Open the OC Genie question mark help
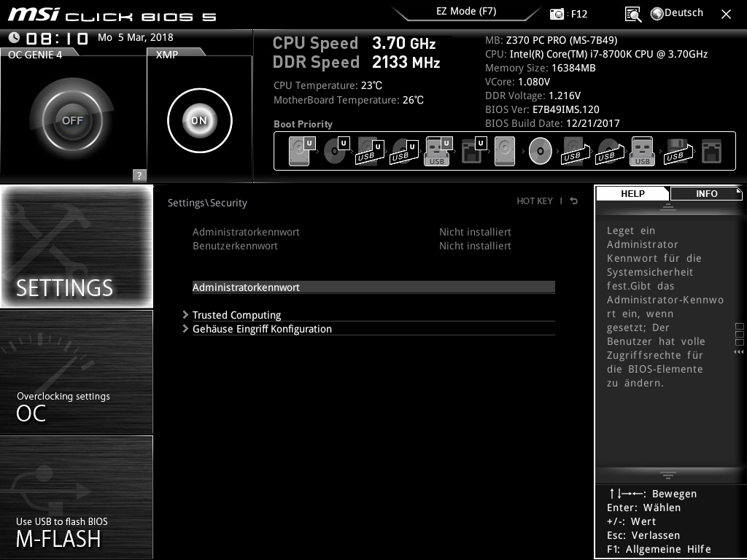 (139, 175)
